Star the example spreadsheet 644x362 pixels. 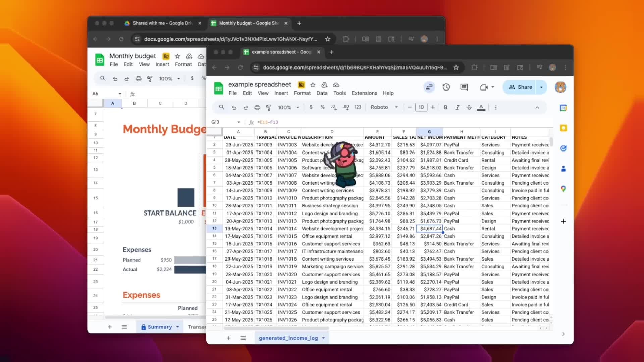[x=313, y=85]
